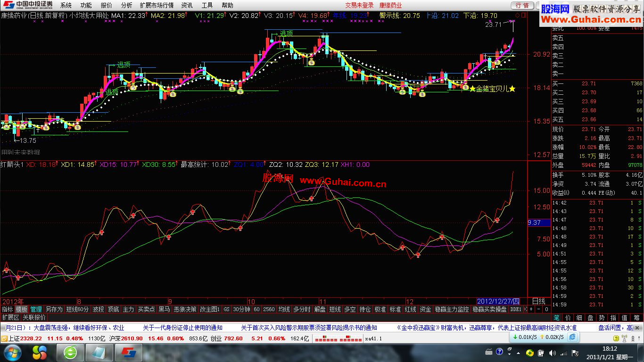Switch to the 极准 indicator
This screenshot has height=362, width=644.
380,309
